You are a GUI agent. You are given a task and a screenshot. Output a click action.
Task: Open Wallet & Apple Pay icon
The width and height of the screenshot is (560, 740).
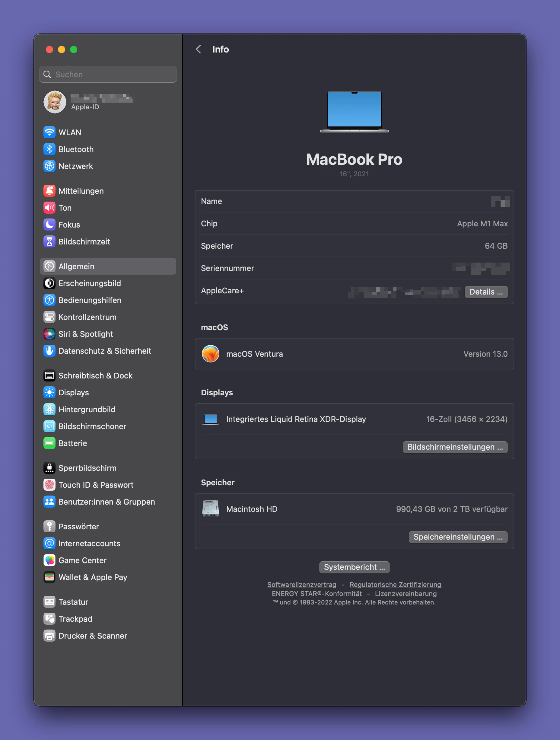coord(49,577)
